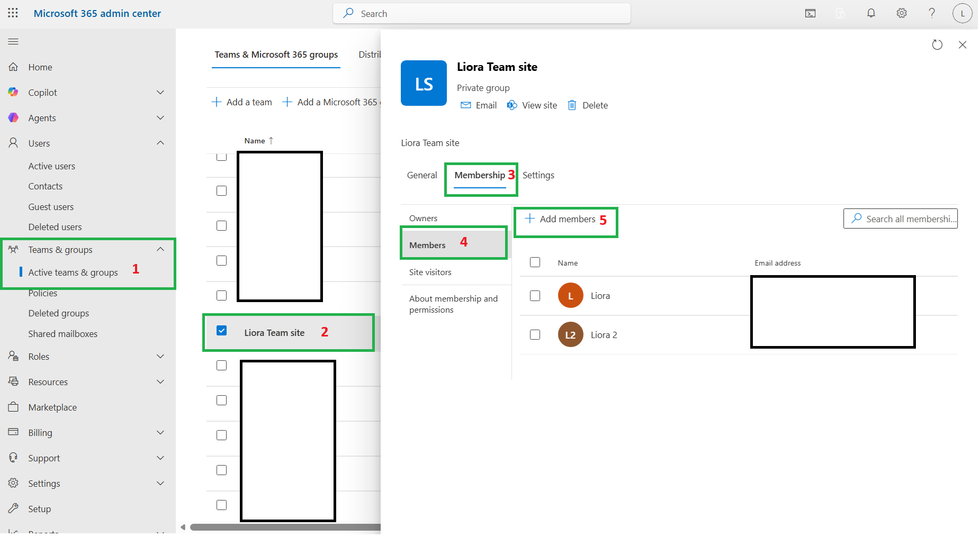980x537 pixels.
Task: Open the Settings tab in panel
Action: pos(538,175)
